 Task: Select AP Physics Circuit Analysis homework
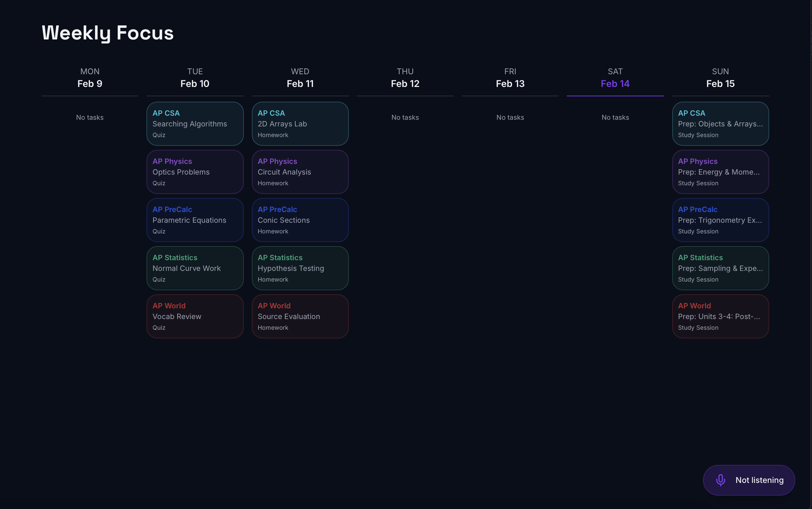click(x=300, y=172)
